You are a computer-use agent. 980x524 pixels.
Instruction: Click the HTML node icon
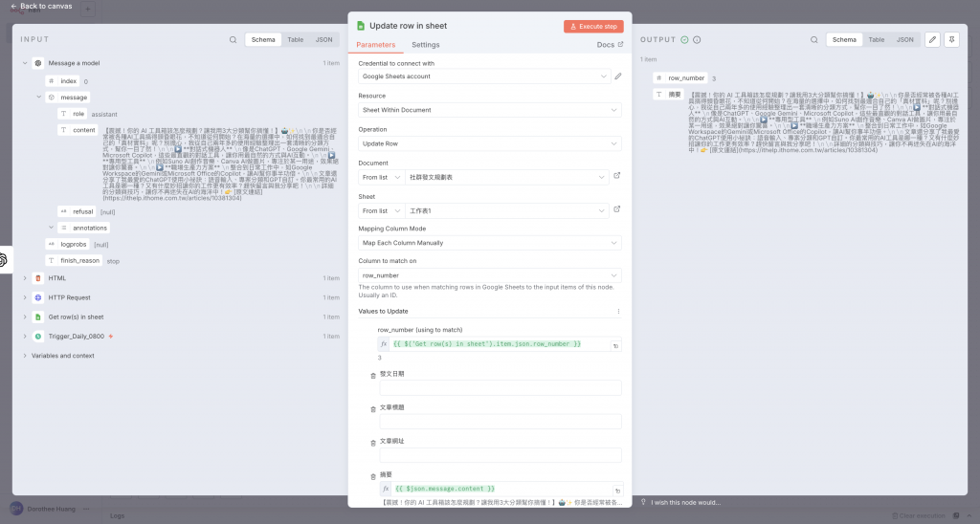38,278
